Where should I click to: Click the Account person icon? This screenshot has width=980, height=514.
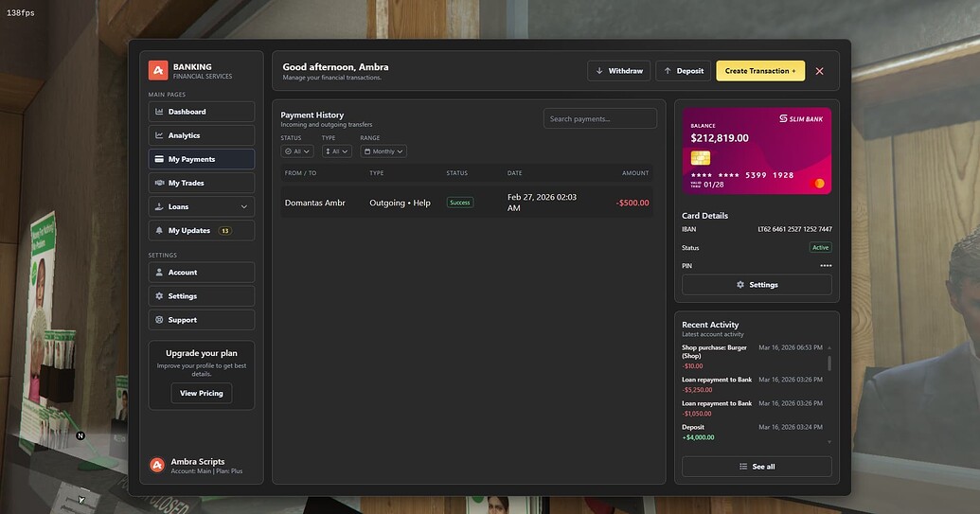coord(159,273)
